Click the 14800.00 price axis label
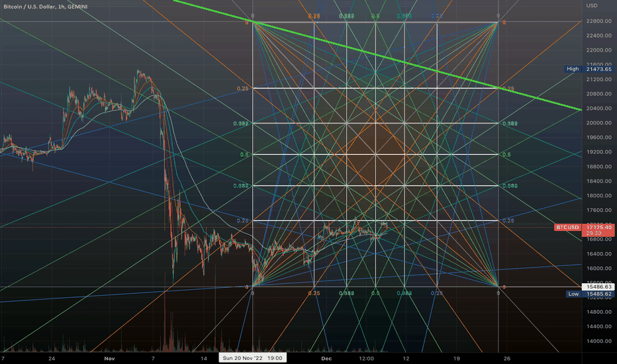617x364 pixels. [x=599, y=312]
